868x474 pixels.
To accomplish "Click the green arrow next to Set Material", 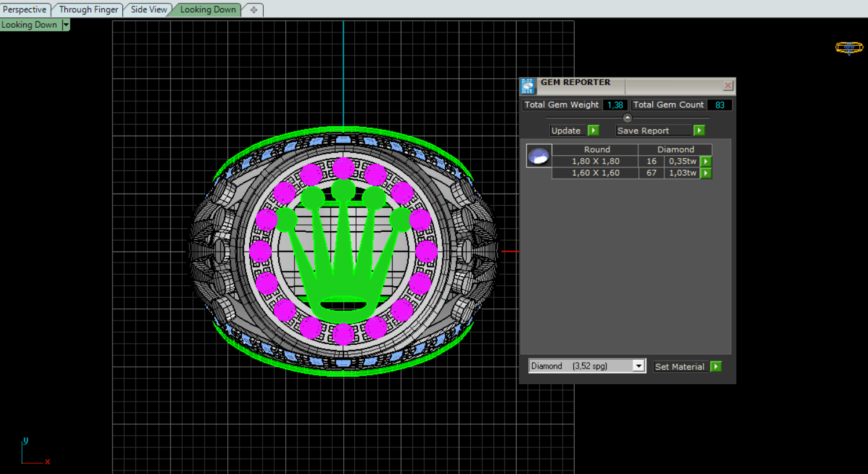I will (x=716, y=366).
